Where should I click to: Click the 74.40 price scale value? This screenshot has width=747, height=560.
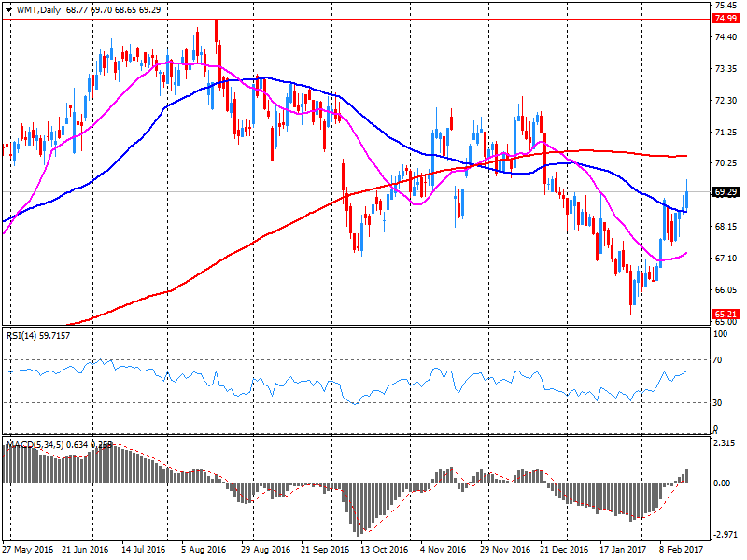point(726,37)
